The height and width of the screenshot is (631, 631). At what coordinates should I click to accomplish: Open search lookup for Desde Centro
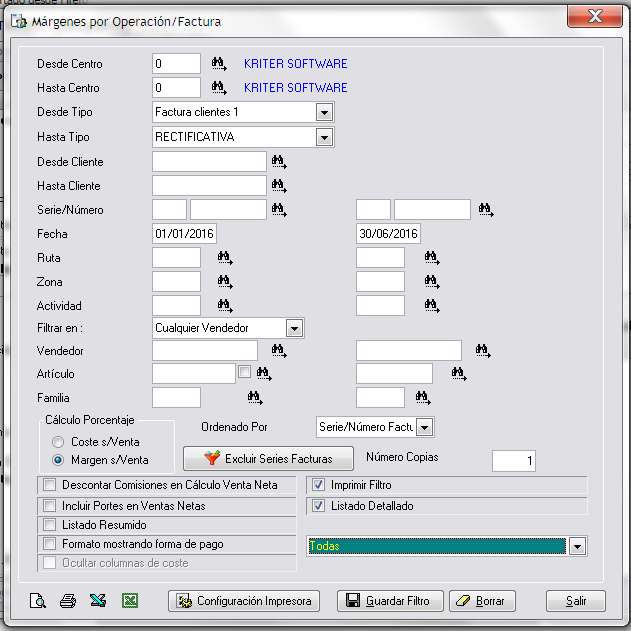coord(219,64)
